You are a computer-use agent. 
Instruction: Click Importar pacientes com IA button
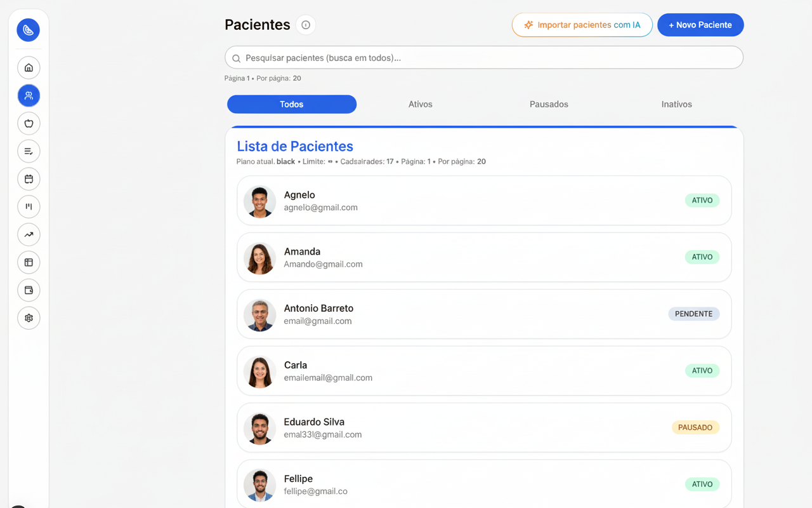coord(582,25)
